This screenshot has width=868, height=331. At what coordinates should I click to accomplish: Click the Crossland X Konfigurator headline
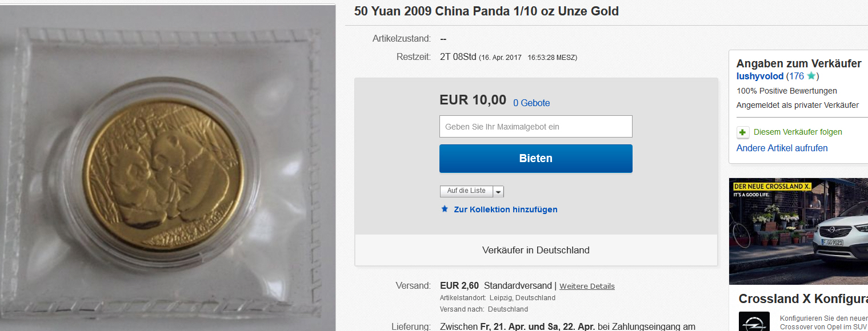tap(803, 299)
